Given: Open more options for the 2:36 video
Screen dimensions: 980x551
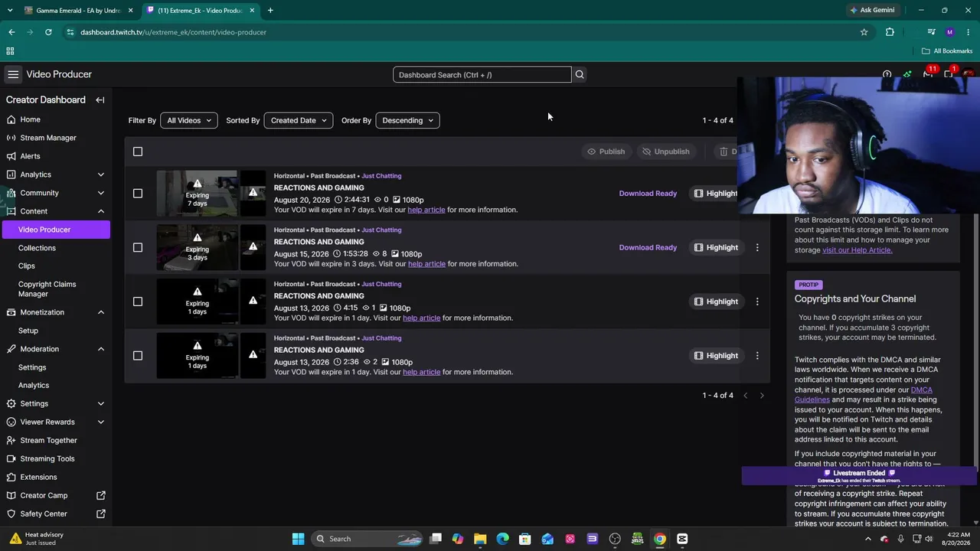Looking at the screenshot, I should point(757,356).
